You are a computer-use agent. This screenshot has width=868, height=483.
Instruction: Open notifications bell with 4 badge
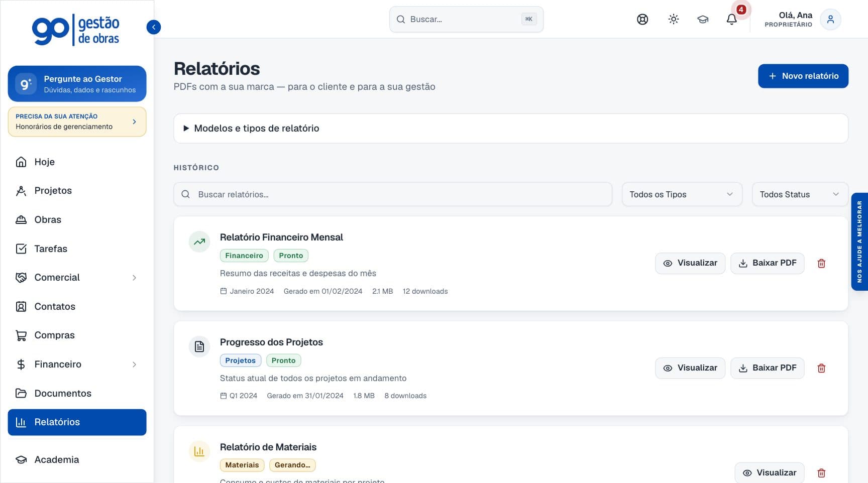(x=732, y=20)
